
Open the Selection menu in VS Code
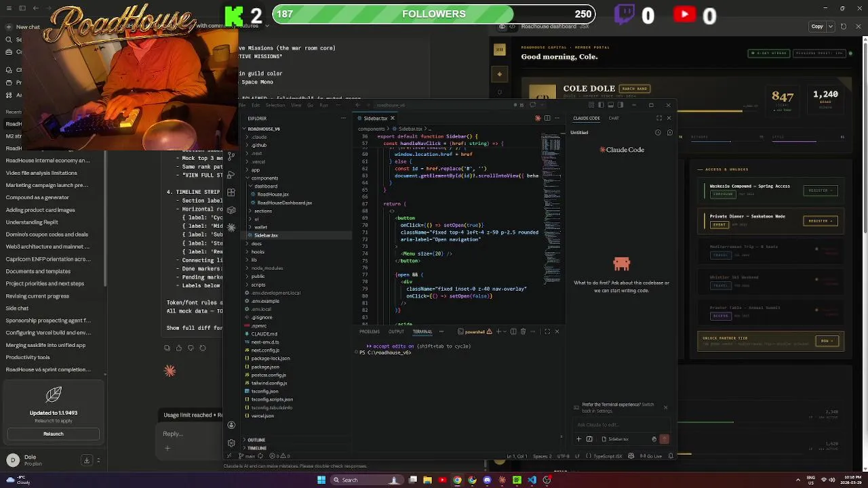point(275,105)
